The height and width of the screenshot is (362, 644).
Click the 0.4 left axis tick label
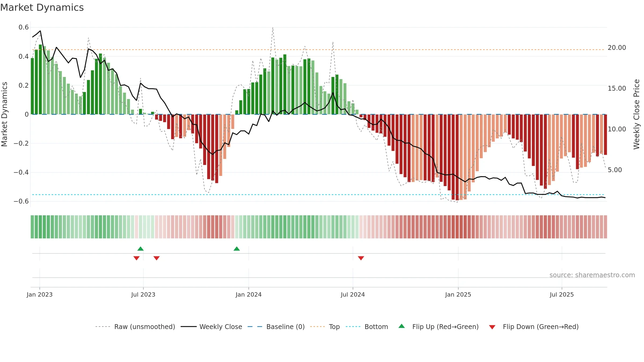pyautogui.click(x=24, y=56)
